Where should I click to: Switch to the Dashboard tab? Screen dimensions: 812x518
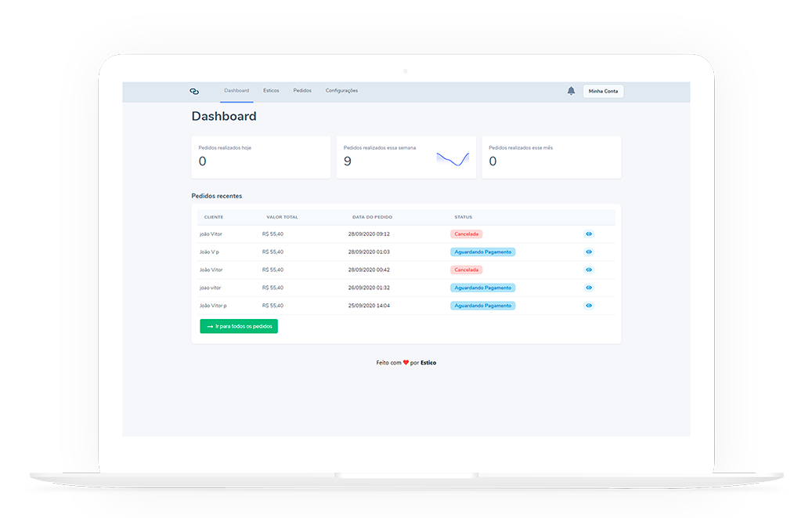tap(236, 91)
